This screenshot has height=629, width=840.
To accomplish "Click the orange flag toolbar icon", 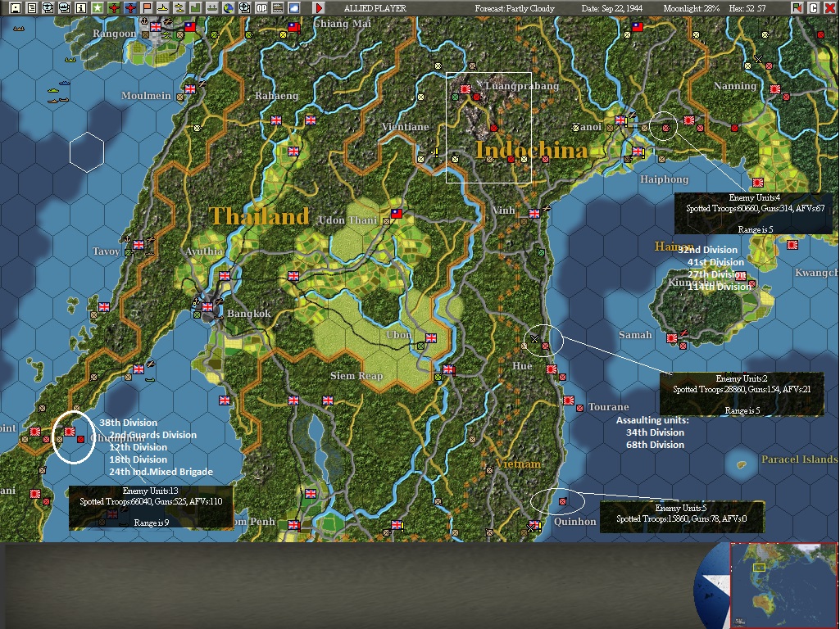I will [x=146, y=8].
